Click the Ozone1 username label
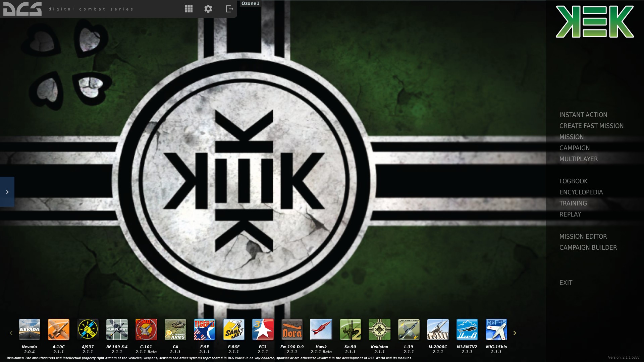The image size is (644, 362). 250,3
